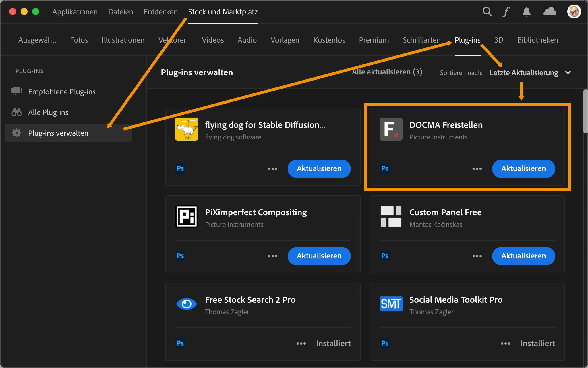588x368 pixels.
Task: Open the user profile avatar
Action: coord(574,12)
